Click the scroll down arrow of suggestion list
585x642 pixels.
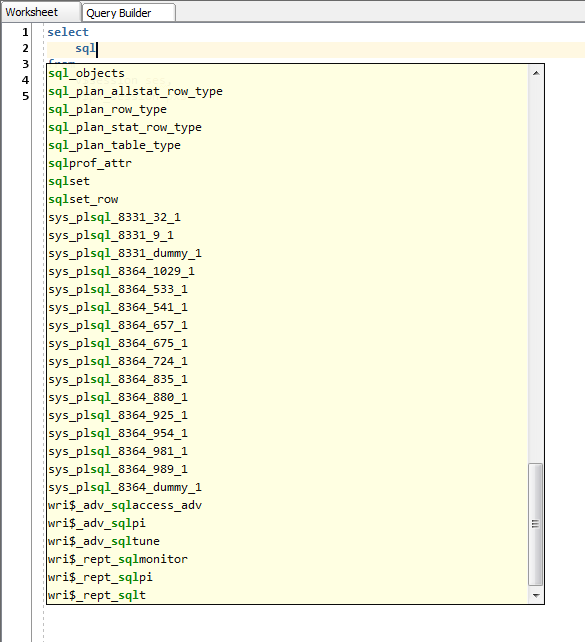click(536, 596)
